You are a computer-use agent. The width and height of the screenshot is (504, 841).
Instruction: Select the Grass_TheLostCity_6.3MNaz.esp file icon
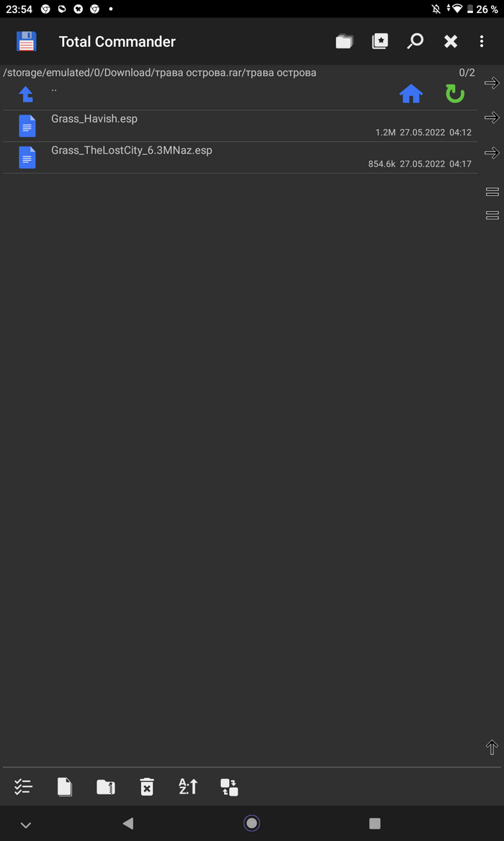[27, 158]
